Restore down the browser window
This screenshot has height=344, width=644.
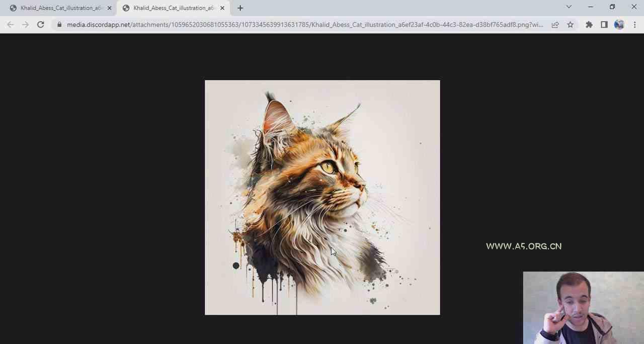coord(612,7)
